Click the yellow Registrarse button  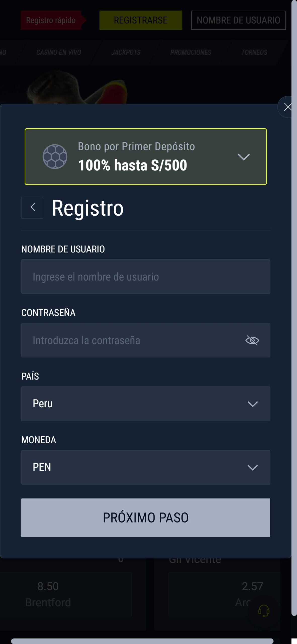141,20
